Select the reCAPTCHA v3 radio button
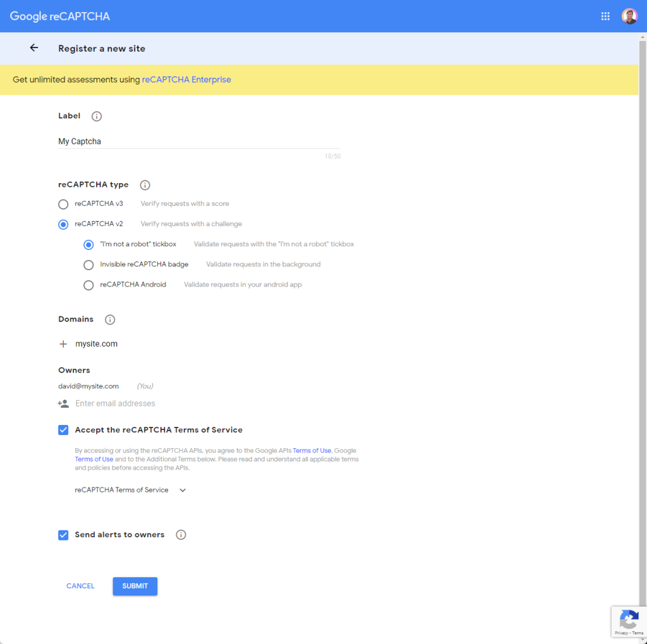This screenshot has height=644, width=647. (x=63, y=204)
